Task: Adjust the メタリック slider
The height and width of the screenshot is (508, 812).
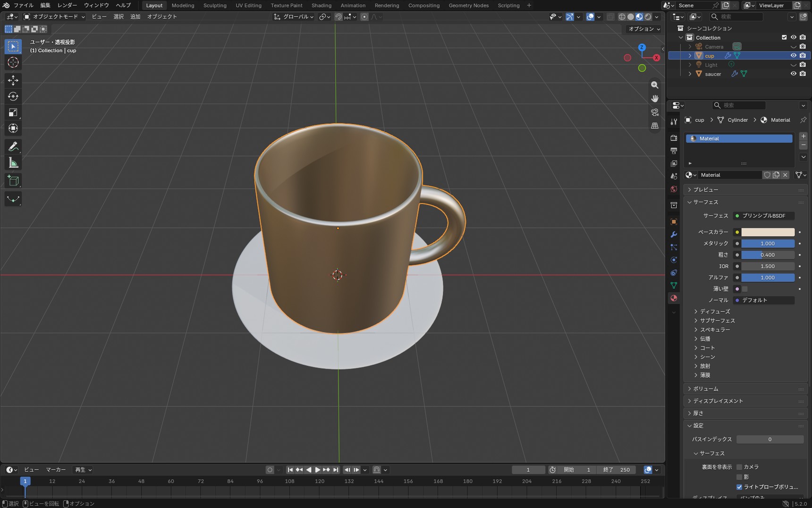Action: (x=768, y=244)
